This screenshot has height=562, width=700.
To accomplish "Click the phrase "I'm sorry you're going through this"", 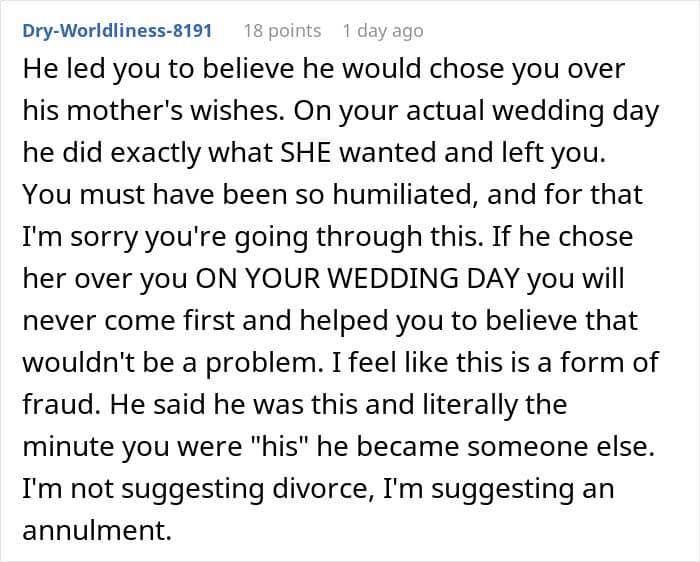I will click(245, 237).
